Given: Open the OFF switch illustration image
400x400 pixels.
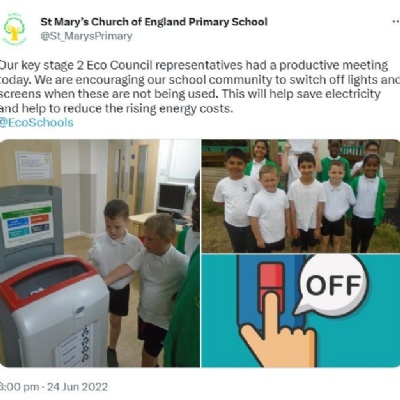Looking at the screenshot, I should (x=301, y=311).
